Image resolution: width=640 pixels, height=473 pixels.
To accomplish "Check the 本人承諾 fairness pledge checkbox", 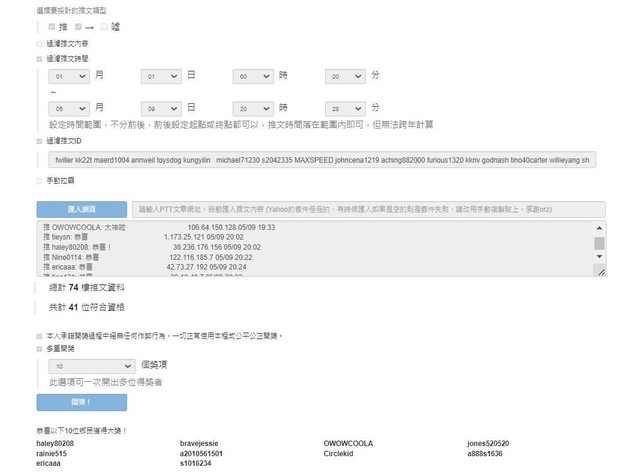I will coord(40,335).
